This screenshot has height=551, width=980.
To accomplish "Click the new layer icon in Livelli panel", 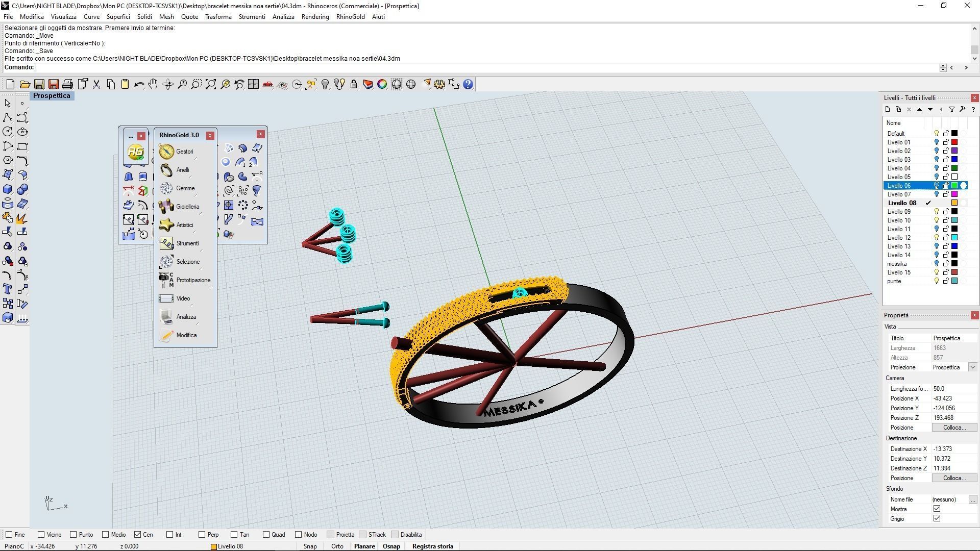I will click(888, 109).
